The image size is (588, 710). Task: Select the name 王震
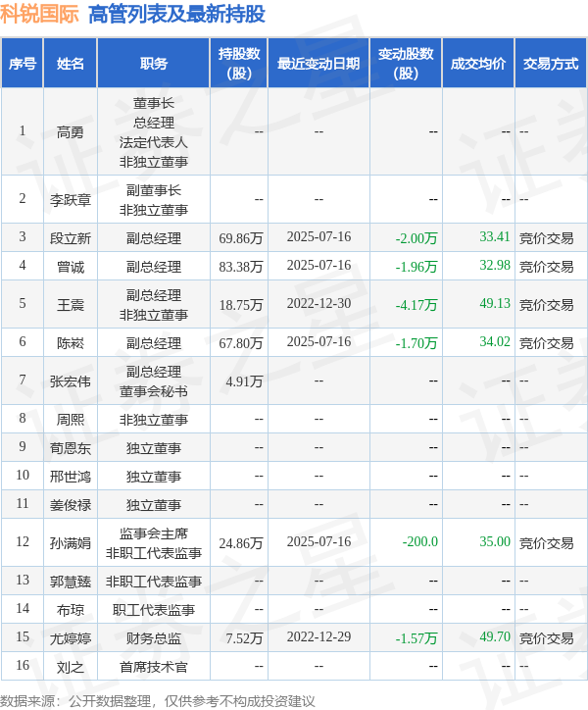click(x=71, y=305)
